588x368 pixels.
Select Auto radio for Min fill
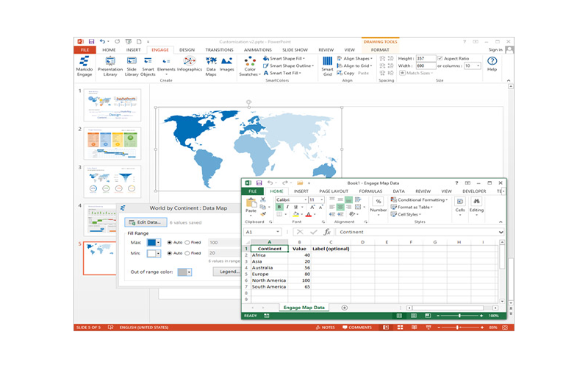pyautogui.click(x=170, y=253)
